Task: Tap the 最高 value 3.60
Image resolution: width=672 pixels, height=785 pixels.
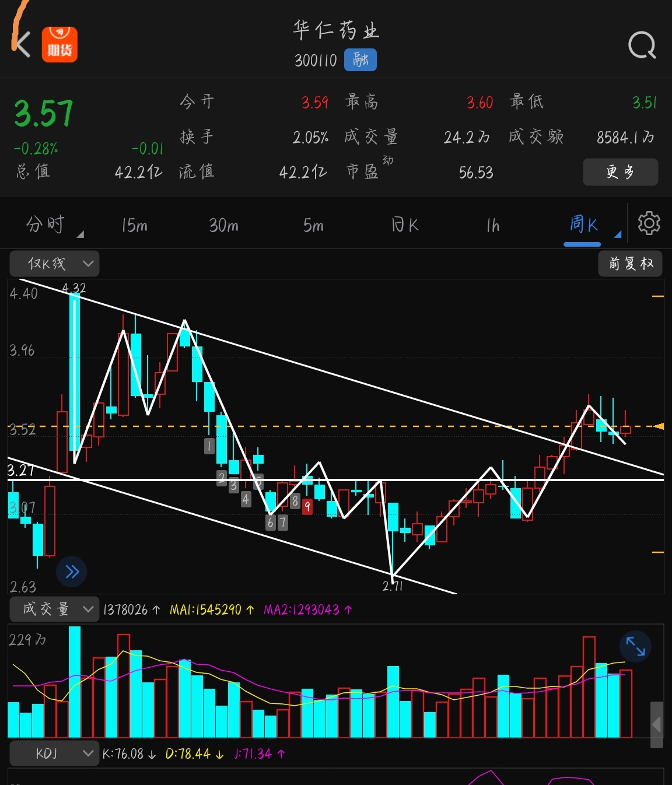Action: tap(480, 103)
